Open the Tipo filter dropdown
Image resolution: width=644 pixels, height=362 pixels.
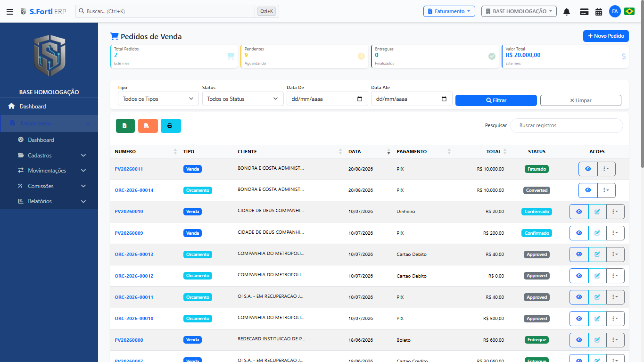[158, 99]
